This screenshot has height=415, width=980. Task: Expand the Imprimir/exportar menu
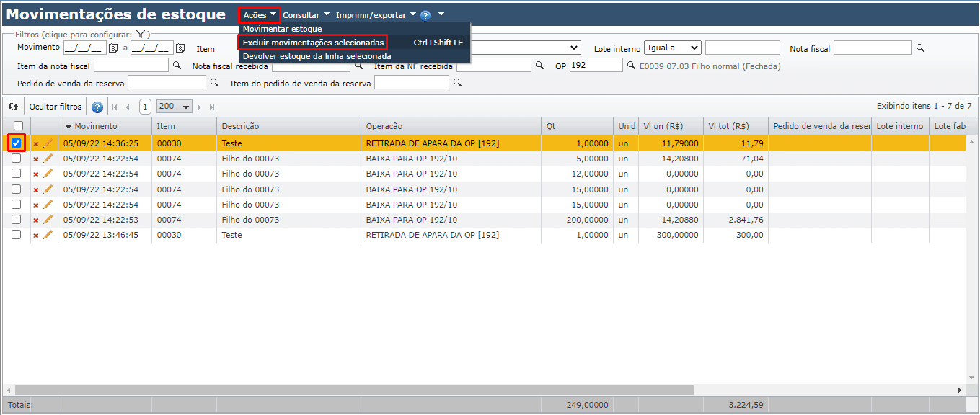tap(376, 14)
